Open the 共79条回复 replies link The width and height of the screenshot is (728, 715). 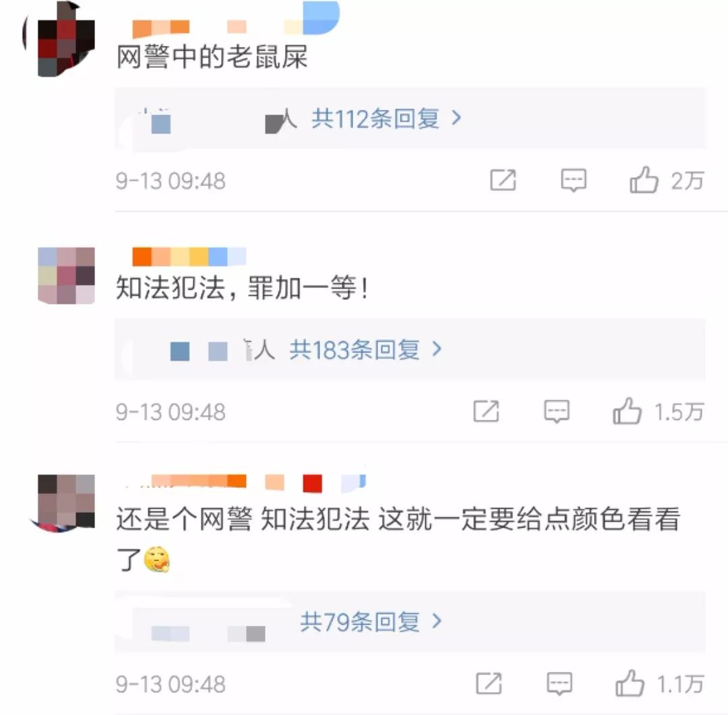point(360,622)
